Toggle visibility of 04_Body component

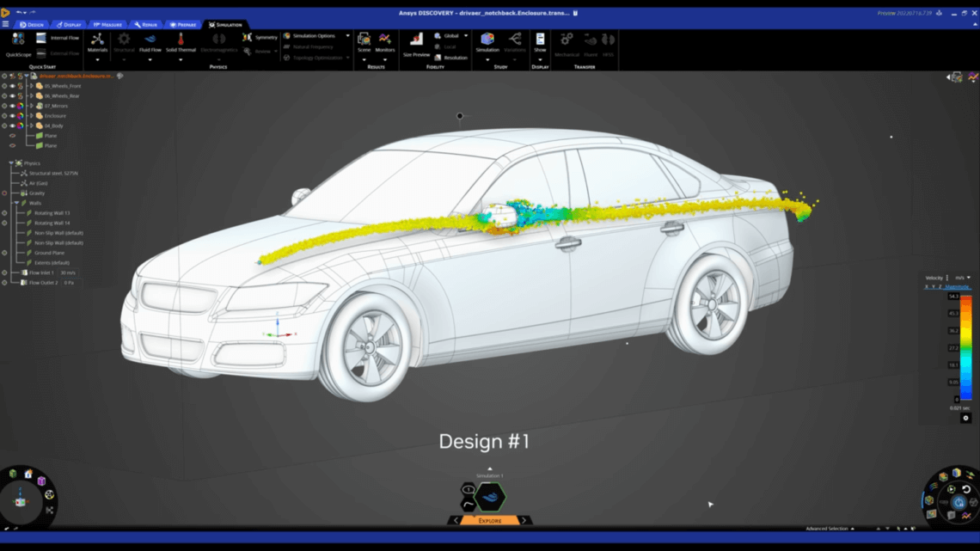[12, 126]
